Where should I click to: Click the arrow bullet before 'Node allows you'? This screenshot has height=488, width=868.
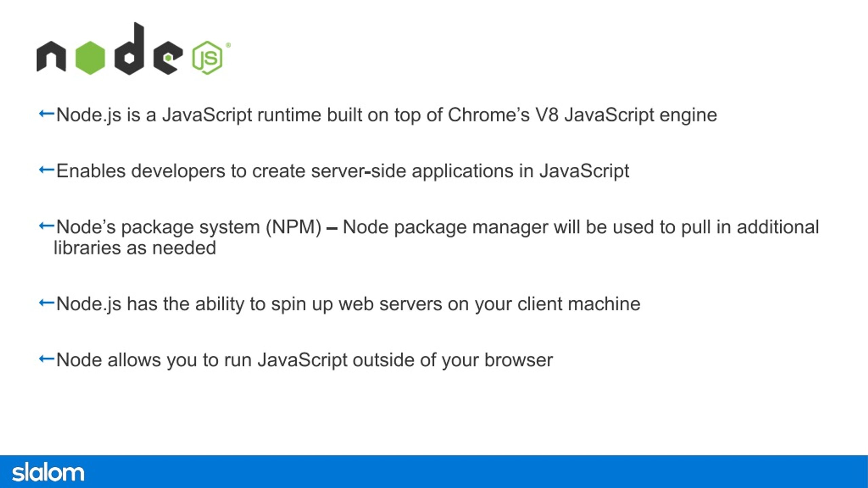coord(46,359)
